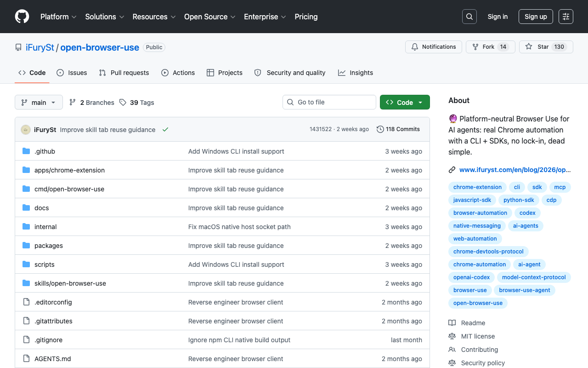Click the .gitattributes file icon

[x=26, y=321]
